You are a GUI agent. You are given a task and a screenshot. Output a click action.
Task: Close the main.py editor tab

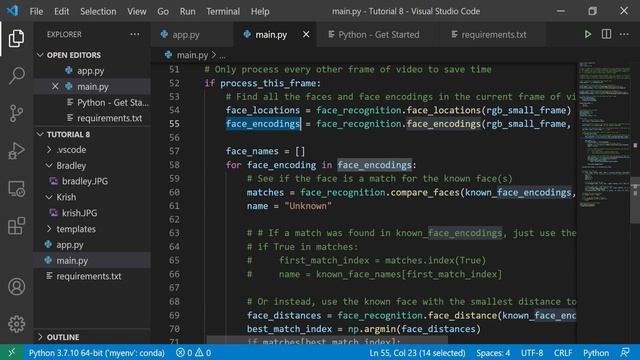click(306, 34)
